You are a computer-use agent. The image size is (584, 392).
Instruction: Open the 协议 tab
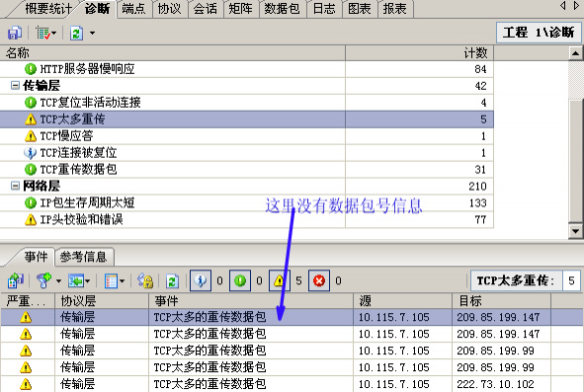coord(169,9)
